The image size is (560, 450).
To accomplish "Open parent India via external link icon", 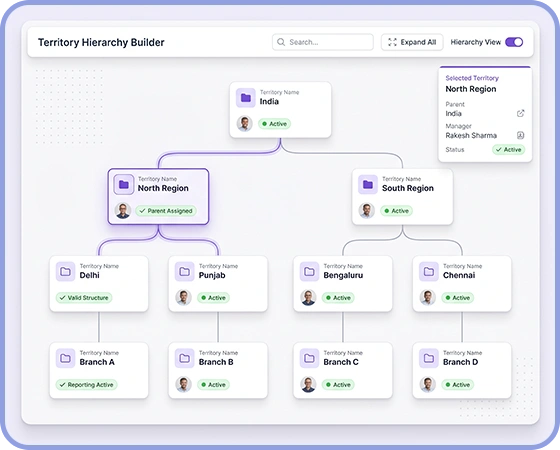I will (520, 113).
